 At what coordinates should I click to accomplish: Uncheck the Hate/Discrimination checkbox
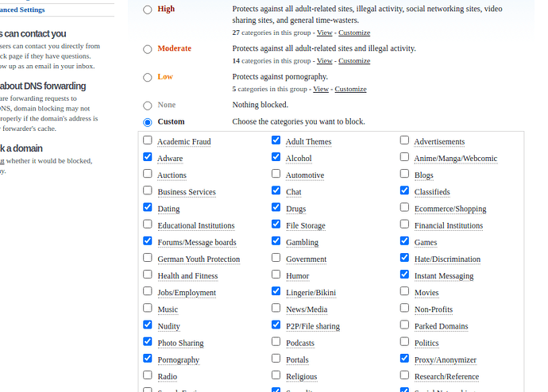pyautogui.click(x=405, y=258)
